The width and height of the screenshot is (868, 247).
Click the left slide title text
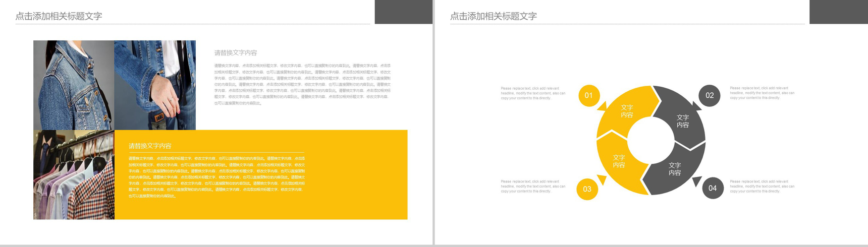coord(59,16)
